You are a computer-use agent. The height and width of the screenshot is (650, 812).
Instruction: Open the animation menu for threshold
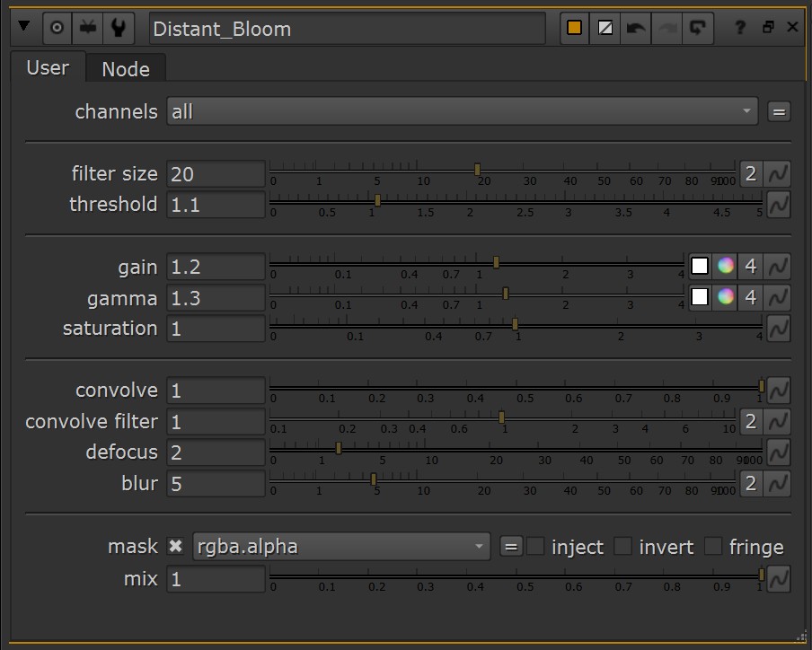coord(778,204)
